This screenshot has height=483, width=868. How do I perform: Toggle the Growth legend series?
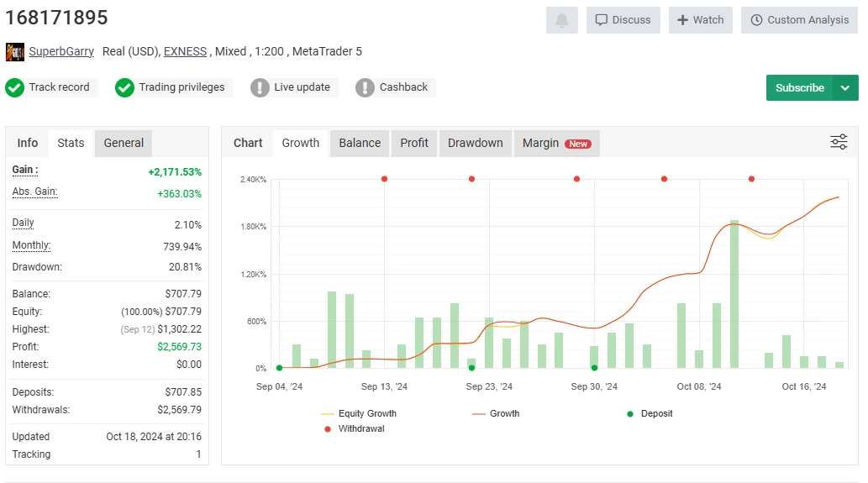click(x=496, y=414)
